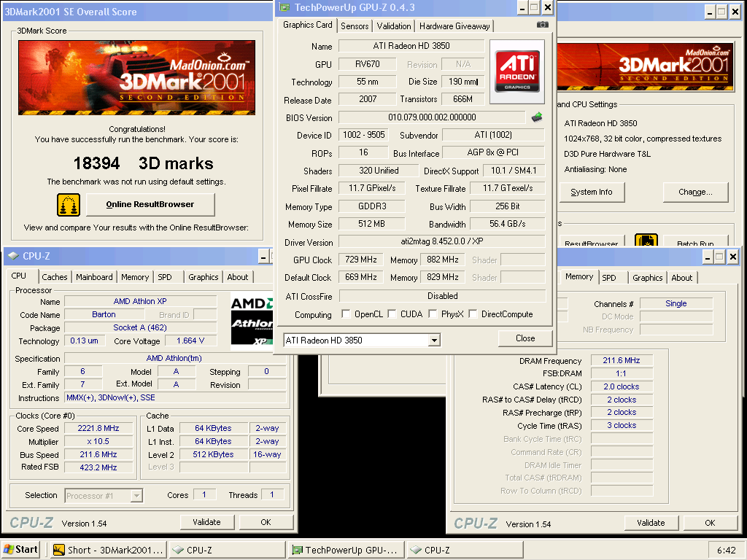The height and width of the screenshot is (560, 747).
Task: Click the Close button in GPU-Z
Action: click(x=525, y=338)
